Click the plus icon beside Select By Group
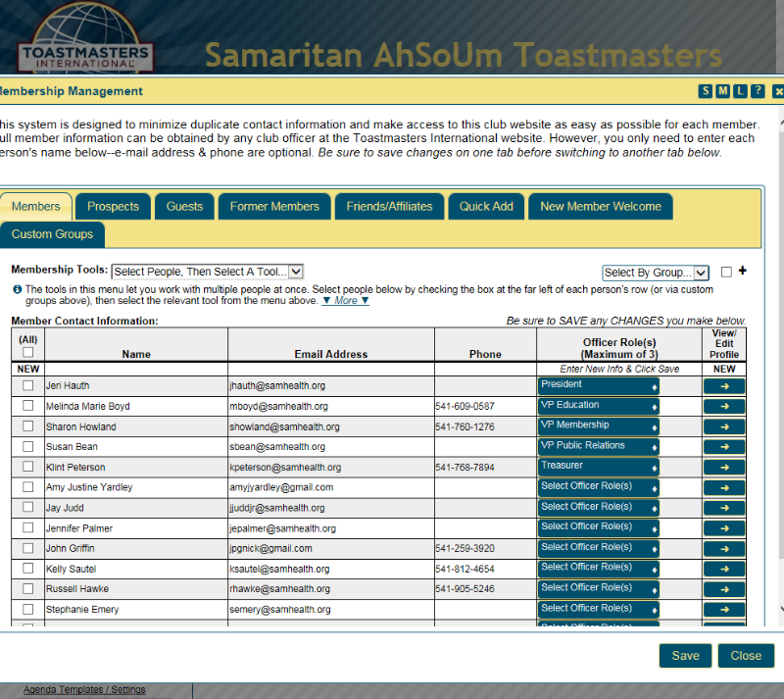Image resolution: width=784 pixels, height=699 pixels. [x=743, y=271]
